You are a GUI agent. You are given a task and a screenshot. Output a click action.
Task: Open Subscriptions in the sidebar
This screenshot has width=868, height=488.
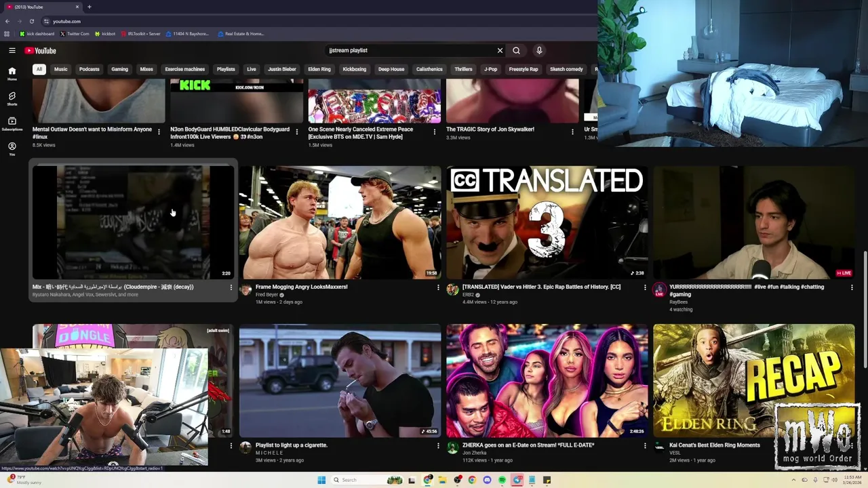12,123
